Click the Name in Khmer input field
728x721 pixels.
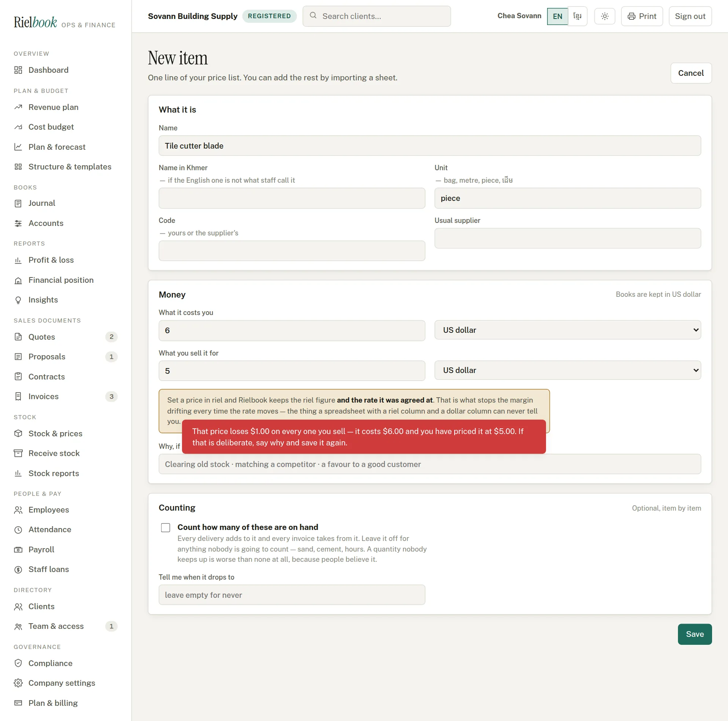pyautogui.click(x=292, y=198)
